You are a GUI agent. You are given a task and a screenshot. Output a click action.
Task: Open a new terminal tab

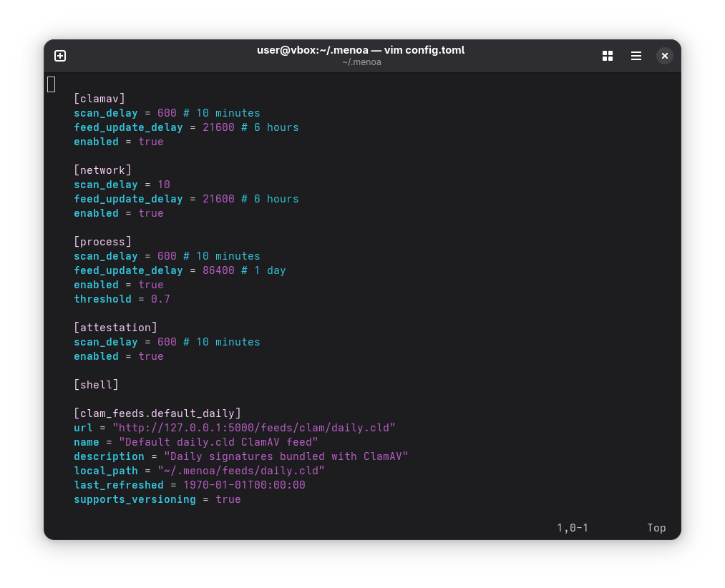pyautogui.click(x=60, y=56)
